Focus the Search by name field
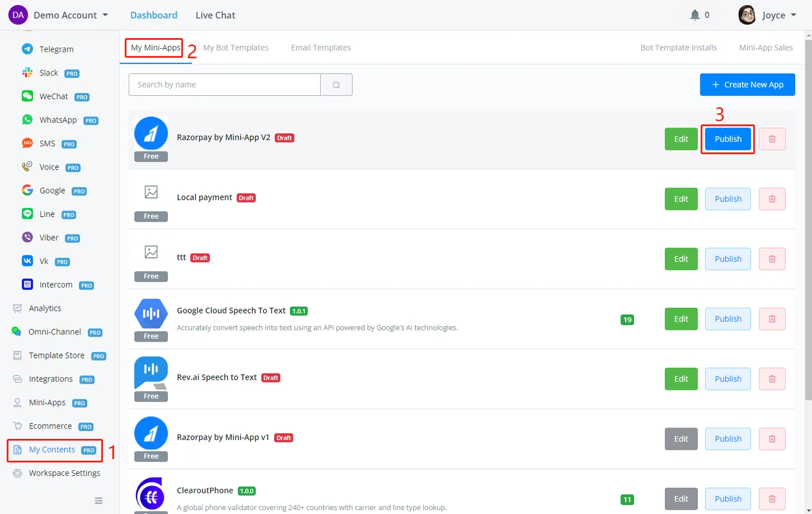 (x=224, y=85)
